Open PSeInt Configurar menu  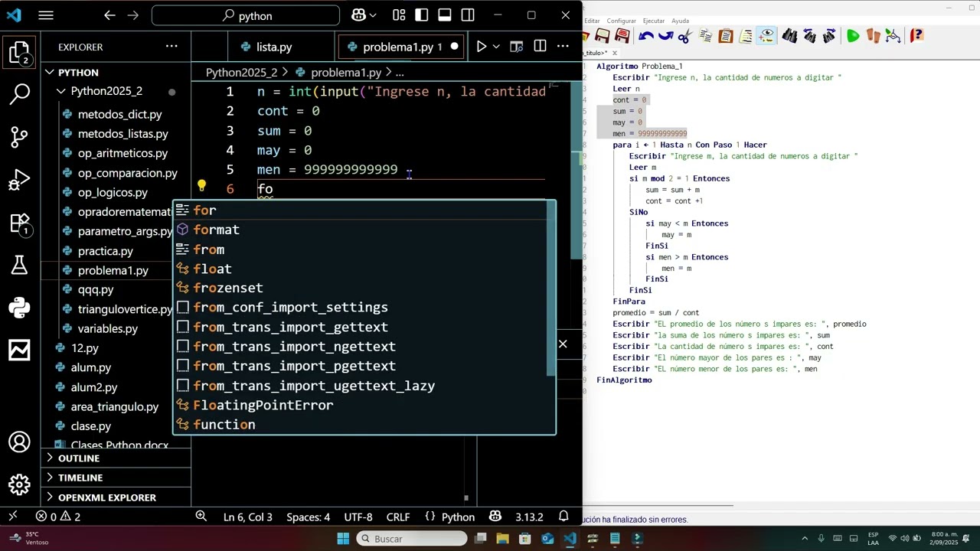621,21
